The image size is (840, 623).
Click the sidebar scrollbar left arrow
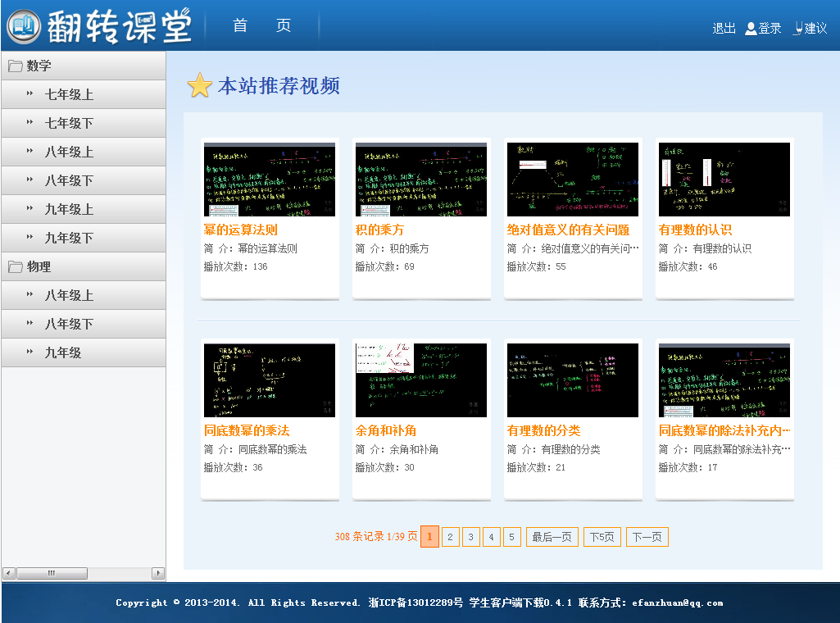pyautogui.click(x=8, y=573)
